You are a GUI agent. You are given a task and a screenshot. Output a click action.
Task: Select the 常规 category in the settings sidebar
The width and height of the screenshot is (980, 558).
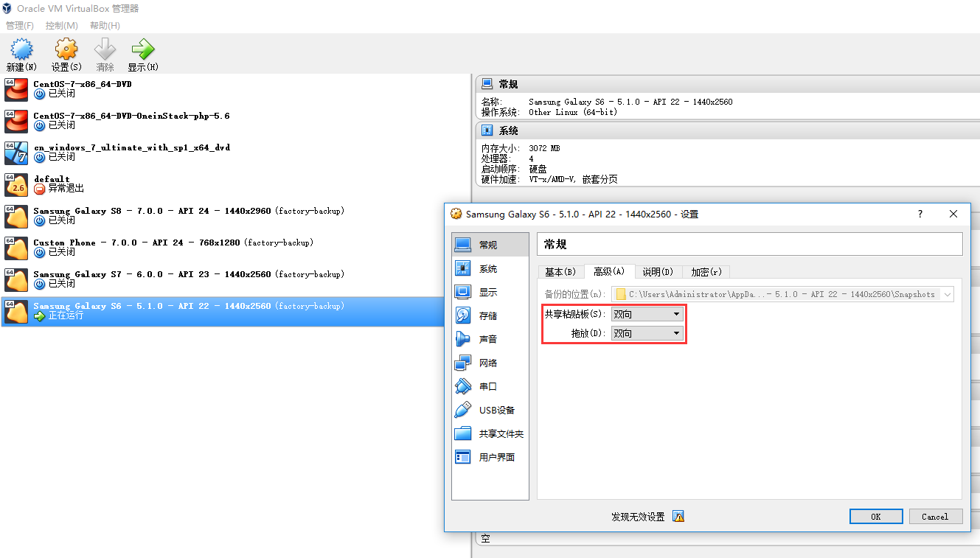490,245
